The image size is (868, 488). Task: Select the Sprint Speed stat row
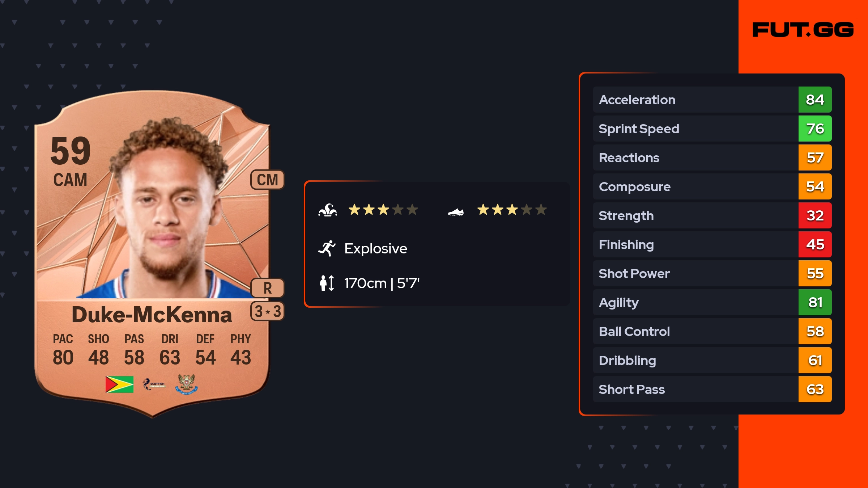(x=695, y=129)
